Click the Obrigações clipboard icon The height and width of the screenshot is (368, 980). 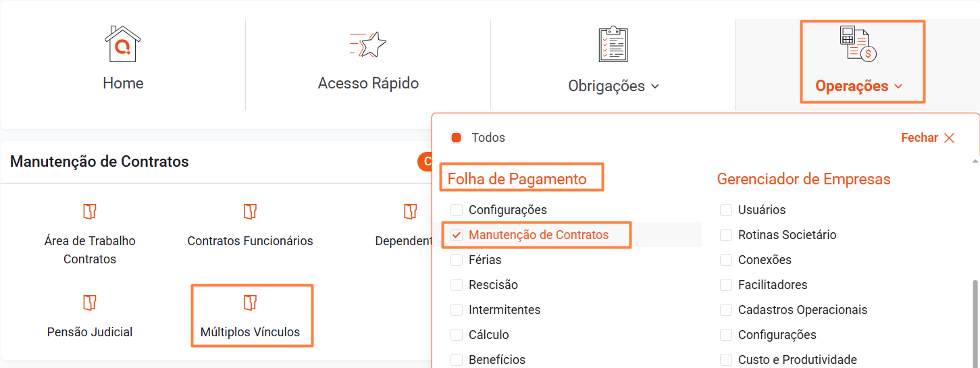point(613,45)
